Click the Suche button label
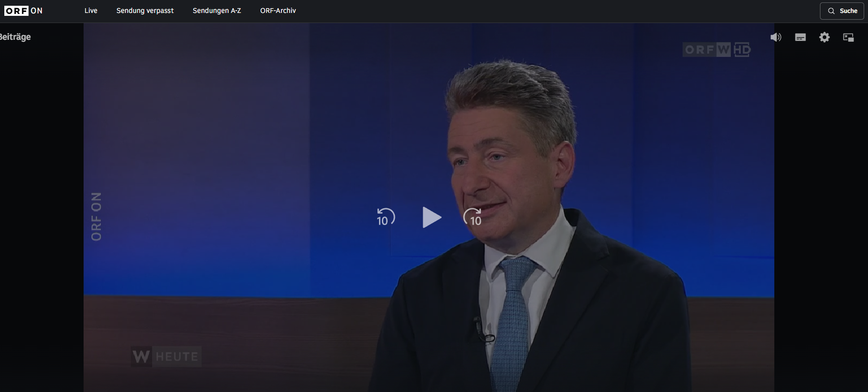 click(x=848, y=11)
